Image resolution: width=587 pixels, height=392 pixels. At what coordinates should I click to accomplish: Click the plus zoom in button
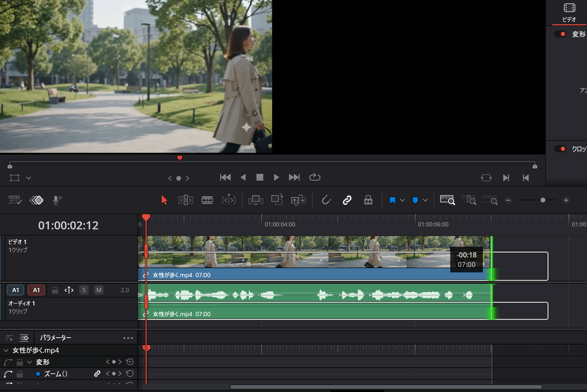pos(566,200)
